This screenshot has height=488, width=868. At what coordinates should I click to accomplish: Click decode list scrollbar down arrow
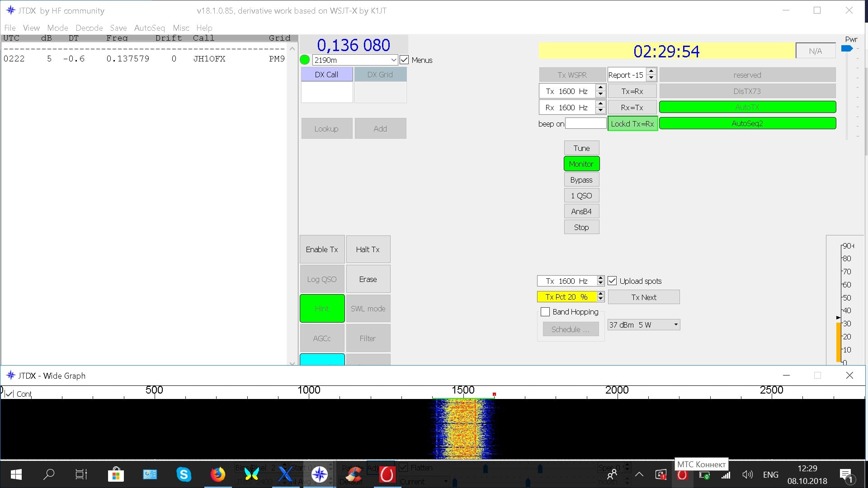(x=292, y=363)
